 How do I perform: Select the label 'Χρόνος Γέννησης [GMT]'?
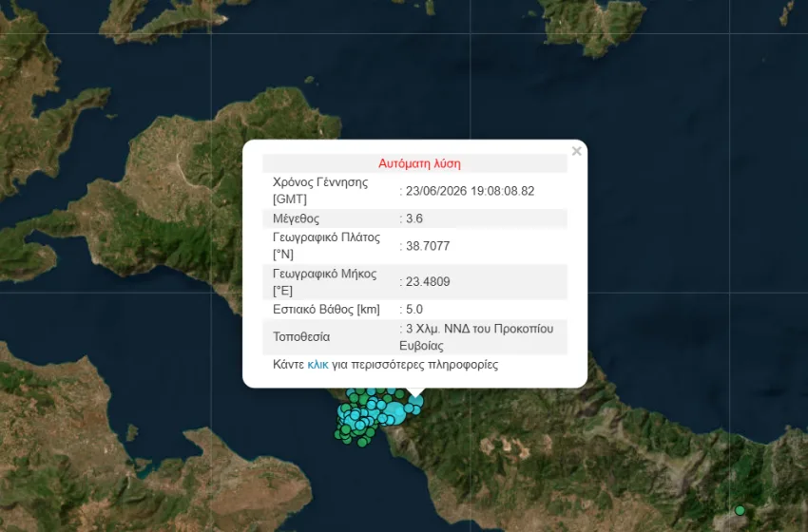coord(320,191)
